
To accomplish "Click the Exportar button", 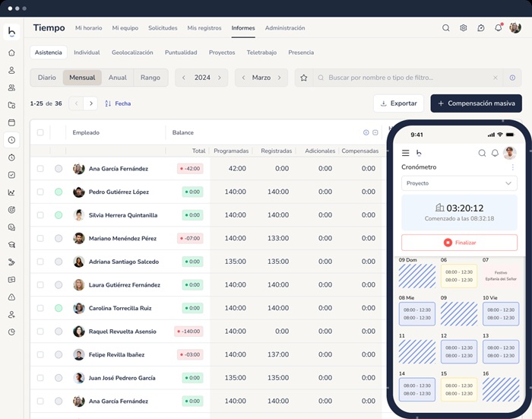I will pos(399,103).
